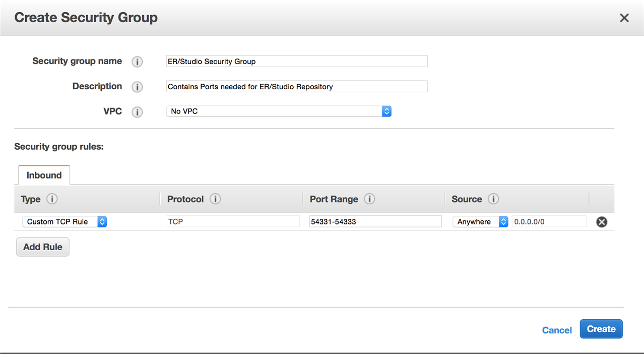Click the info icon beside Security group name
Image resolution: width=644 pixels, height=354 pixels.
coord(137,62)
